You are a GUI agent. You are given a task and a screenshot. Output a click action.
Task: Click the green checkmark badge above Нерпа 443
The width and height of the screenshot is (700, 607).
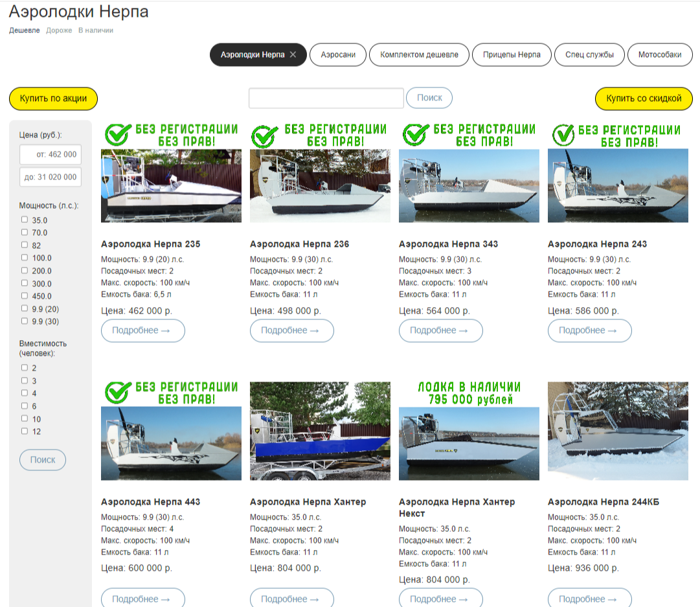(118, 392)
